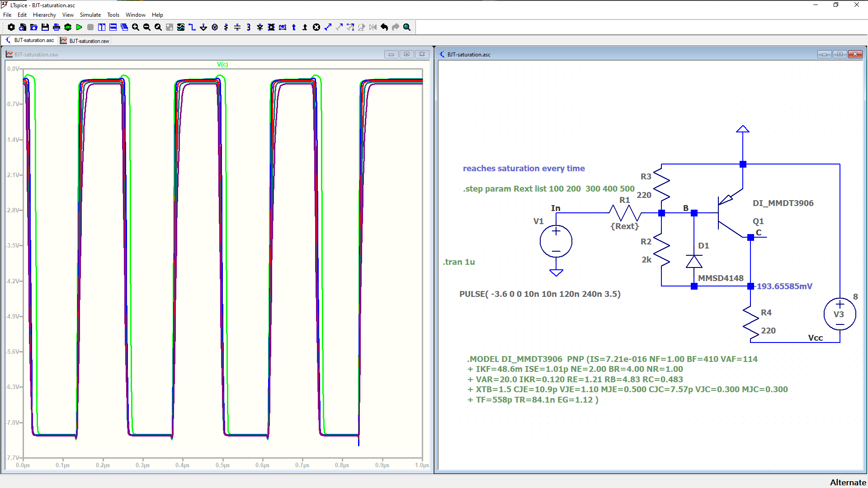Open the Window menu
This screenshot has height=488, width=868.
136,15
